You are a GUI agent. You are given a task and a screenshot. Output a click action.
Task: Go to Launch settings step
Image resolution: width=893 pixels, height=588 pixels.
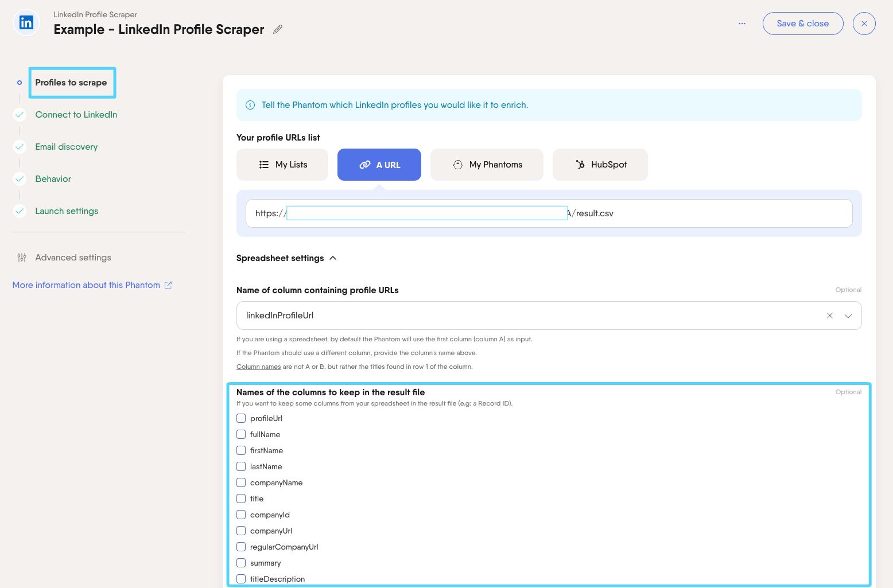pyautogui.click(x=67, y=211)
